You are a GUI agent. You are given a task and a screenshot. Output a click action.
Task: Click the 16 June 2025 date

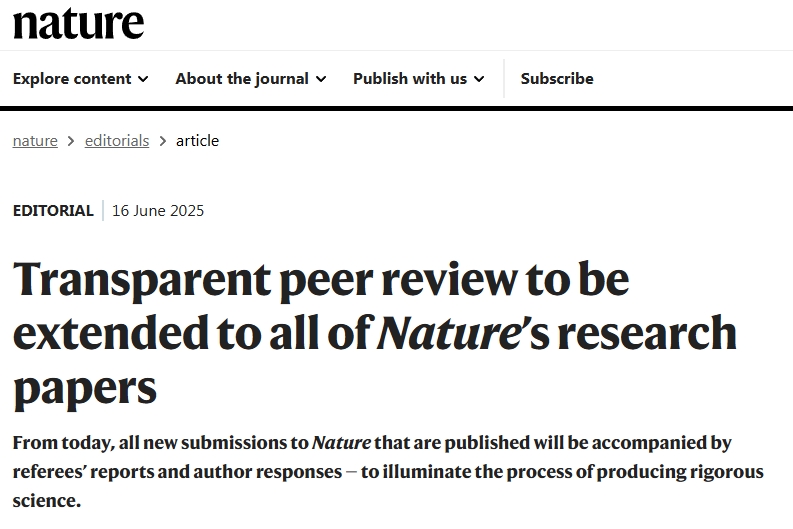click(x=158, y=211)
